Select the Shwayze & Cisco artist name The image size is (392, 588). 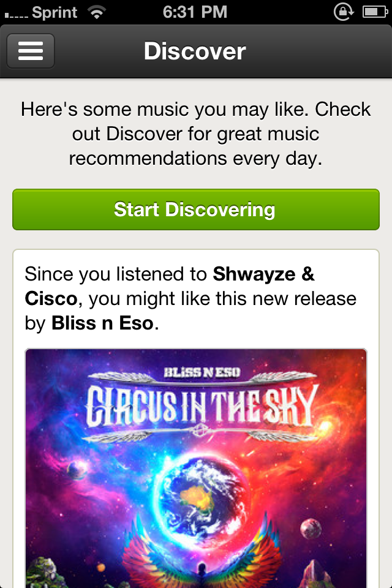click(x=170, y=286)
